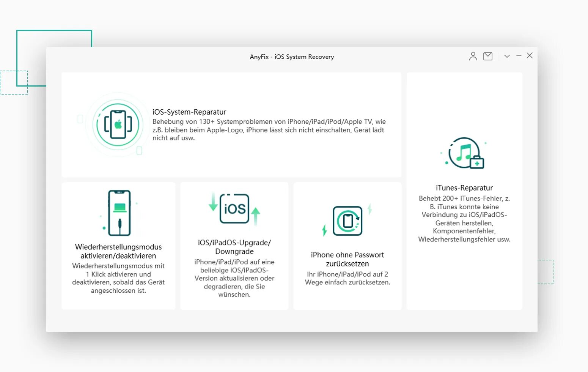Click the iTunes repair music note icon
The image size is (588, 372).
(x=464, y=153)
